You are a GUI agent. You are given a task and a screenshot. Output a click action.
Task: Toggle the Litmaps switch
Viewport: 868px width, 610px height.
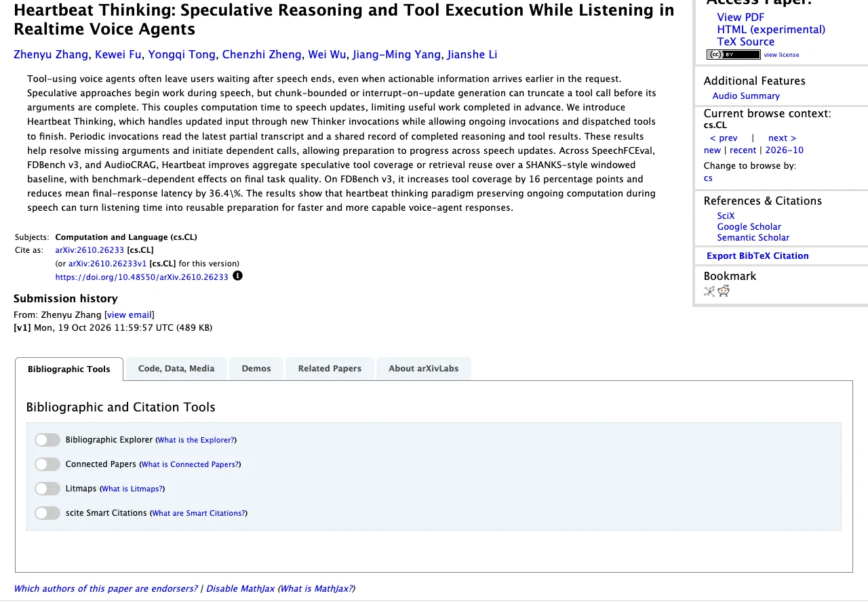pyautogui.click(x=47, y=489)
